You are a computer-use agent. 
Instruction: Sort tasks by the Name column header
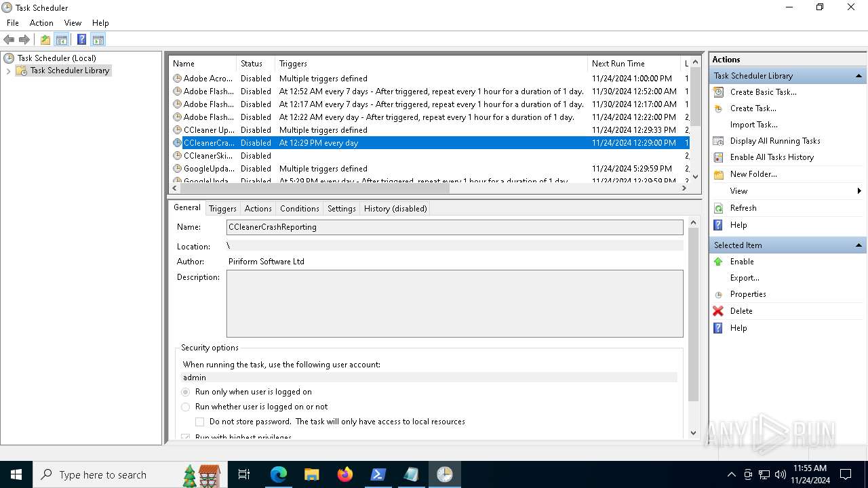tap(202, 63)
